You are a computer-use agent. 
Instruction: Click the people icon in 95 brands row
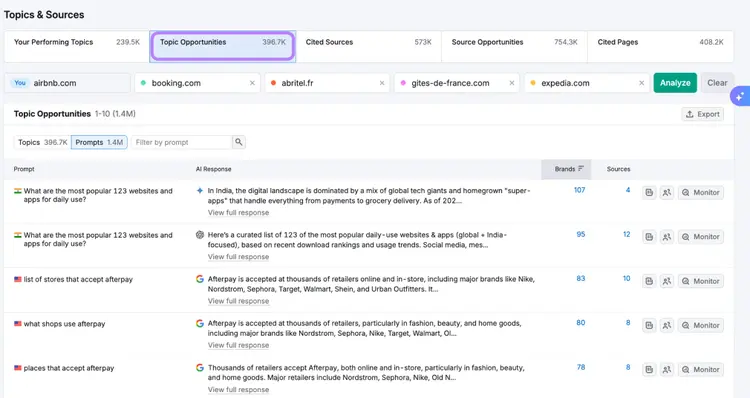click(667, 237)
